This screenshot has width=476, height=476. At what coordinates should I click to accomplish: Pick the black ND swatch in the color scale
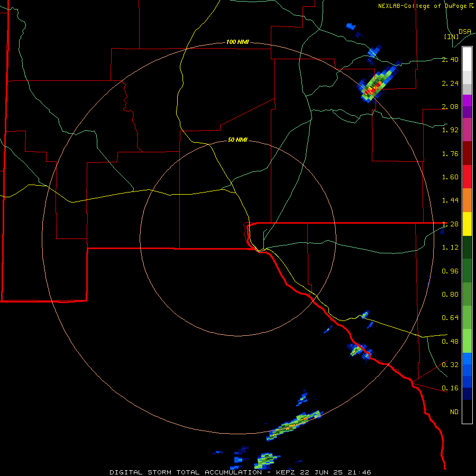467,411
